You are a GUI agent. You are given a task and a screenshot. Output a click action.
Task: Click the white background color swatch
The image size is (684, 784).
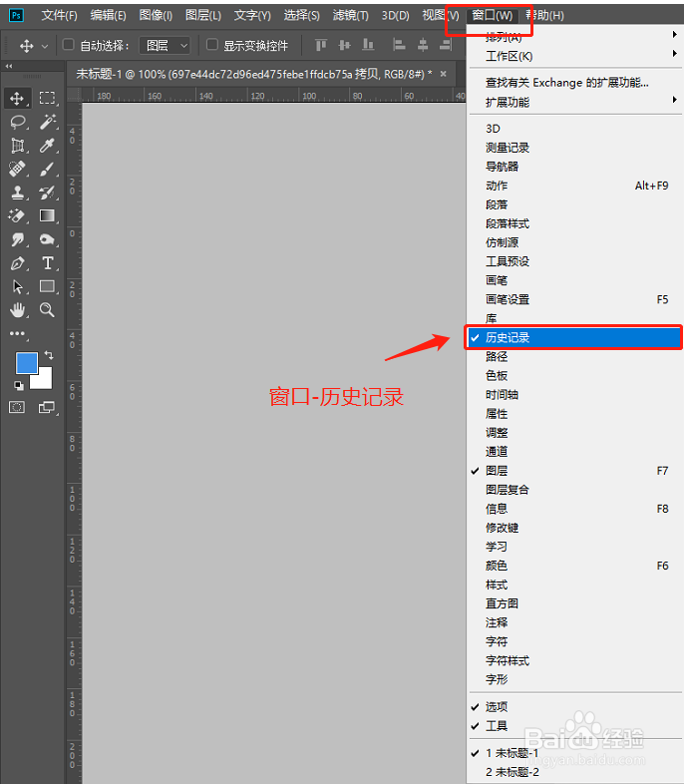[x=45, y=381]
